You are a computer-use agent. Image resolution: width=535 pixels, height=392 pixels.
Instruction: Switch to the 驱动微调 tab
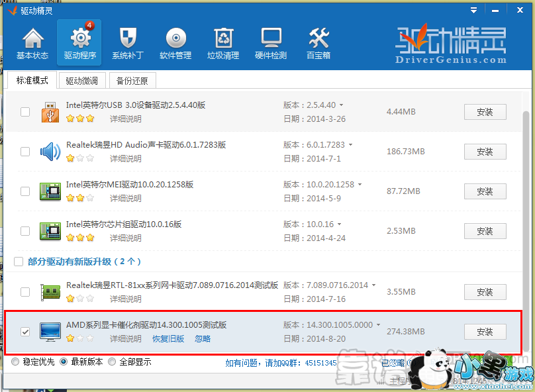[x=82, y=81]
